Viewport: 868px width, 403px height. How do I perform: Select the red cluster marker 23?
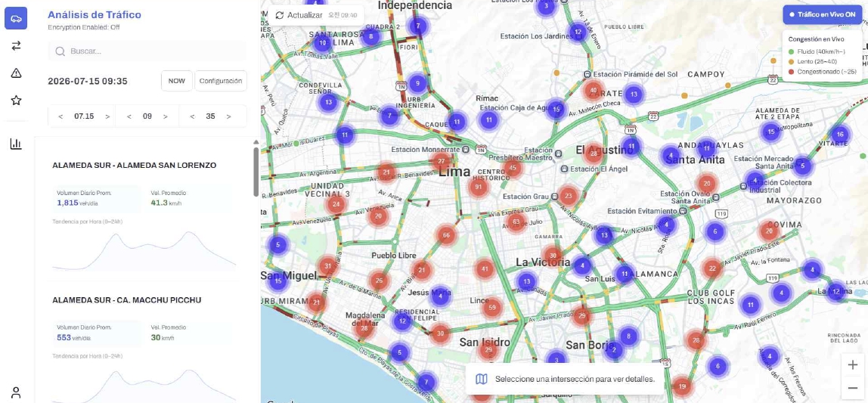569,195
